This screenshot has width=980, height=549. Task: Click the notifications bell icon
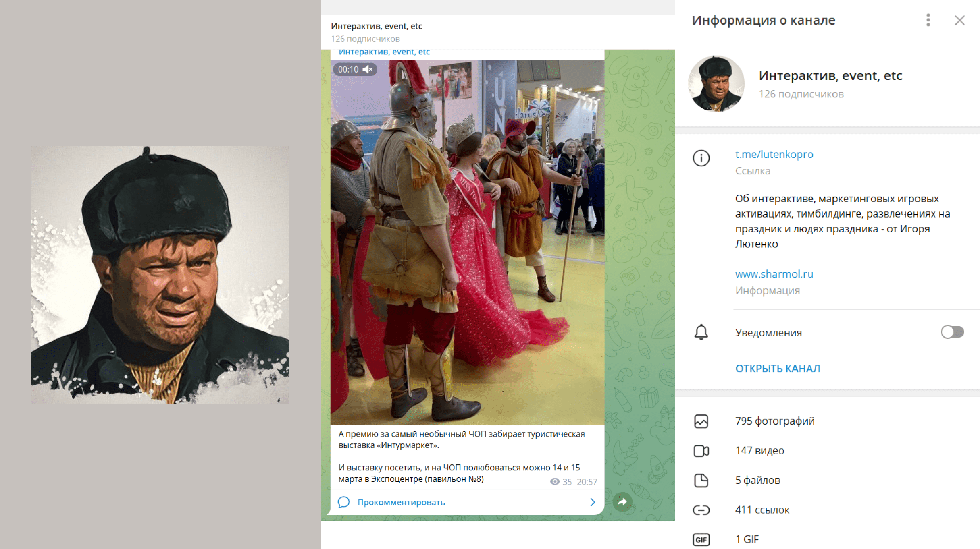701,332
